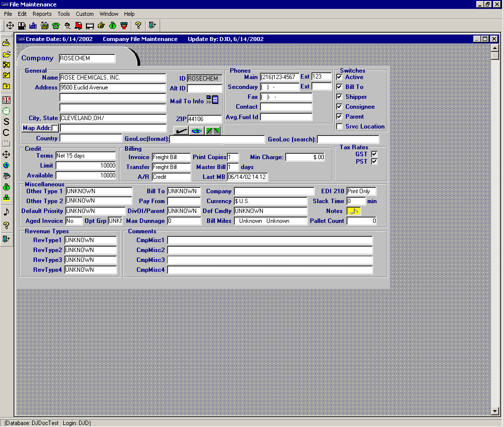Open the Mail To Info icon
This screenshot has width=504, height=427.
pyautogui.click(x=212, y=100)
